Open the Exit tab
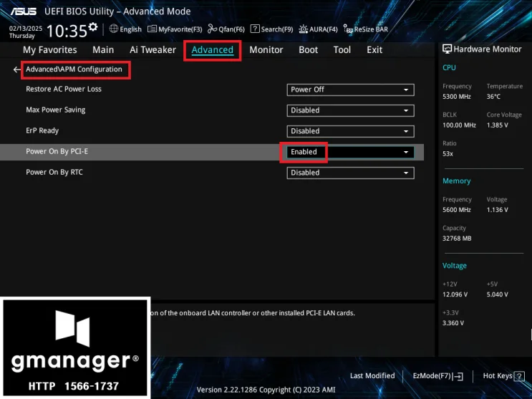 pos(374,50)
